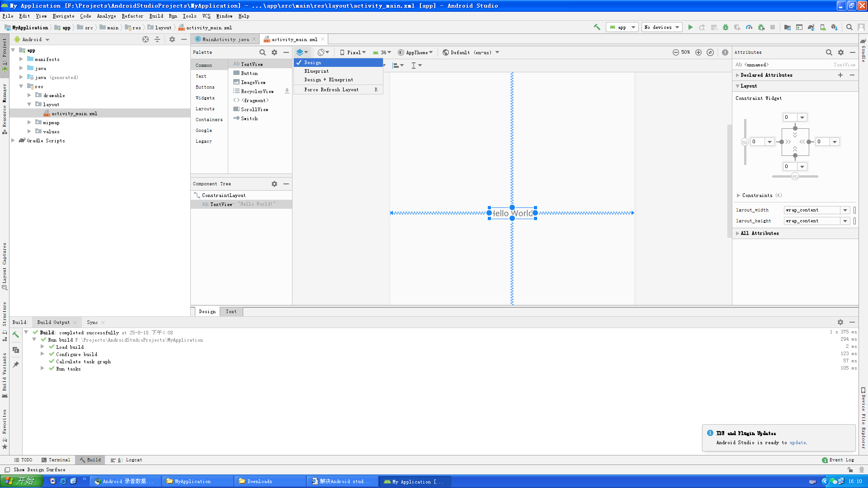Image resolution: width=868 pixels, height=488 pixels.
Task: Click Toggle view icon in Build panel
Action: pyautogui.click(x=16, y=350)
